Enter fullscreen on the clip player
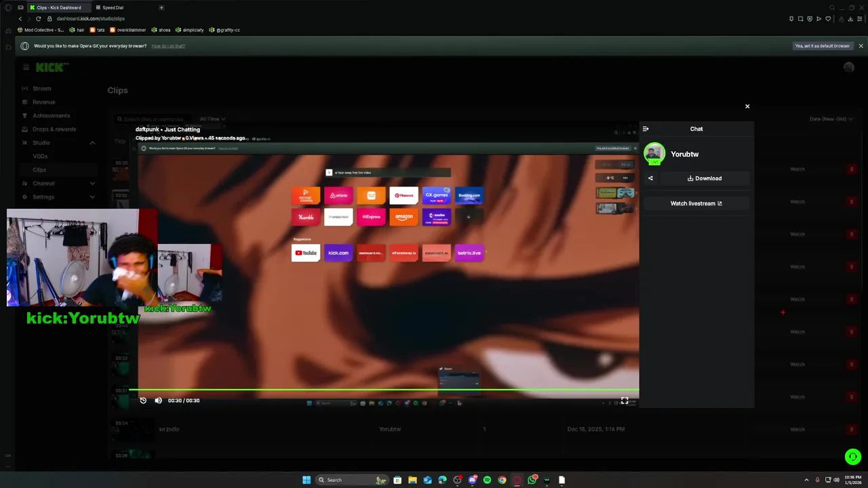Viewport: 868px width, 488px height. (625, 401)
